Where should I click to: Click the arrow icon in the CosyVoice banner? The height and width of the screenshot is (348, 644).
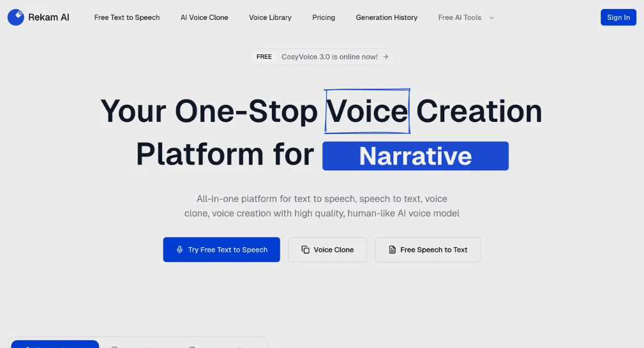(386, 57)
